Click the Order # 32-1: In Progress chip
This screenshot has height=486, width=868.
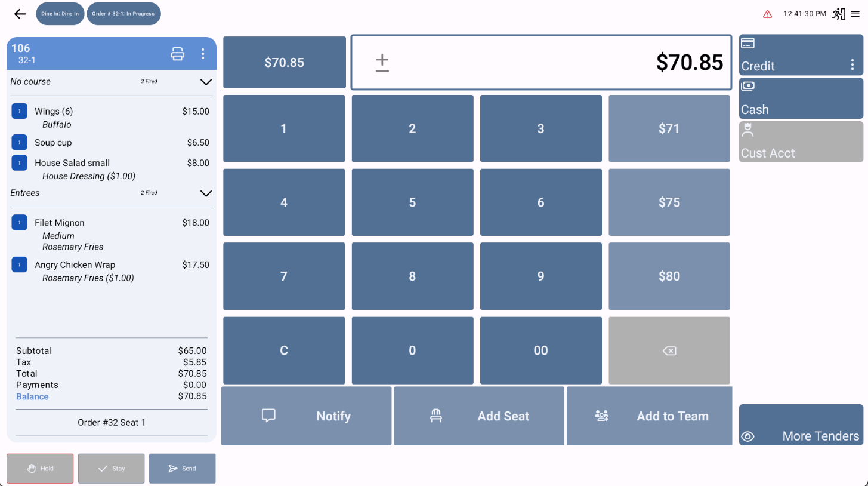(123, 13)
